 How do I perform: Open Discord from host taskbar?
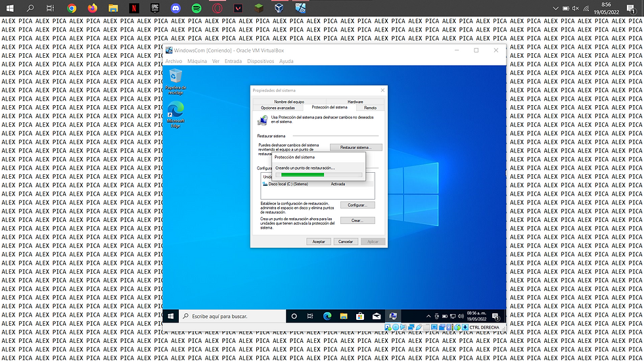click(x=176, y=8)
